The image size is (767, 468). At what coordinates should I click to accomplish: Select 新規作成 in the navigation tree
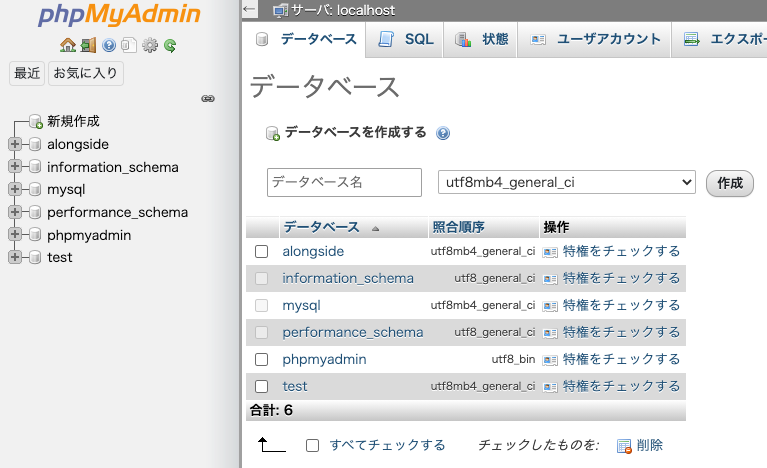coord(73,121)
